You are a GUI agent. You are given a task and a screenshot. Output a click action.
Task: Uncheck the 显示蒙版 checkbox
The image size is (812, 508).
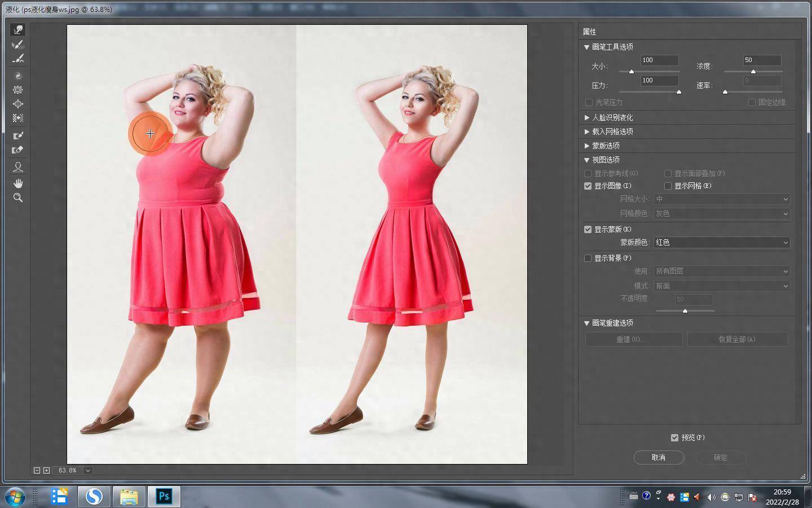tap(588, 229)
